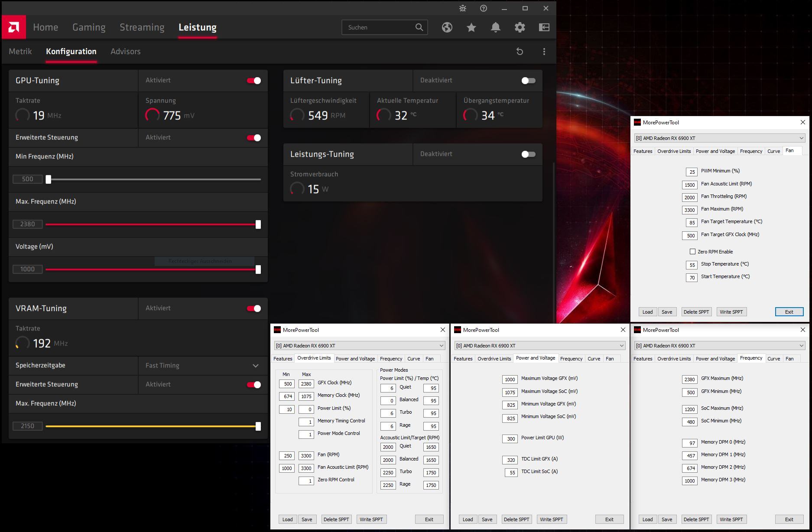Image resolution: width=812 pixels, height=532 pixels.
Task: Open the three-dot more options menu
Action: click(x=544, y=52)
